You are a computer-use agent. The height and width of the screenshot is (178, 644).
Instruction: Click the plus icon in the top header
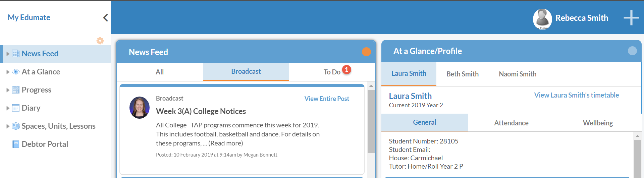[x=631, y=18]
